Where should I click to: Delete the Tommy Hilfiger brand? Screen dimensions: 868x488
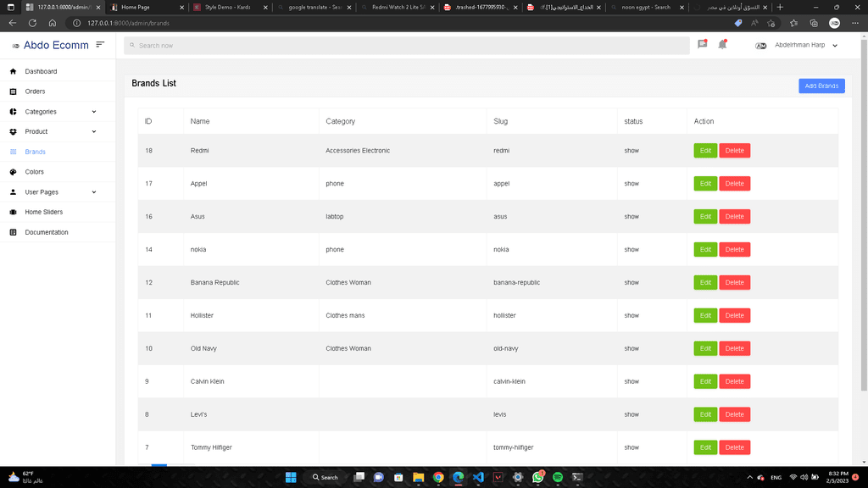pos(735,447)
